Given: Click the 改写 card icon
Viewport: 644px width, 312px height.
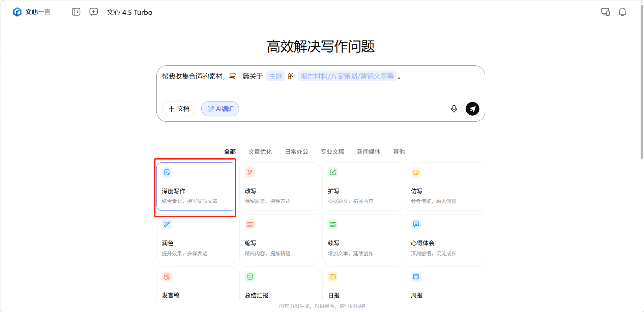Looking at the screenshot, I should (x=250, y=172).
